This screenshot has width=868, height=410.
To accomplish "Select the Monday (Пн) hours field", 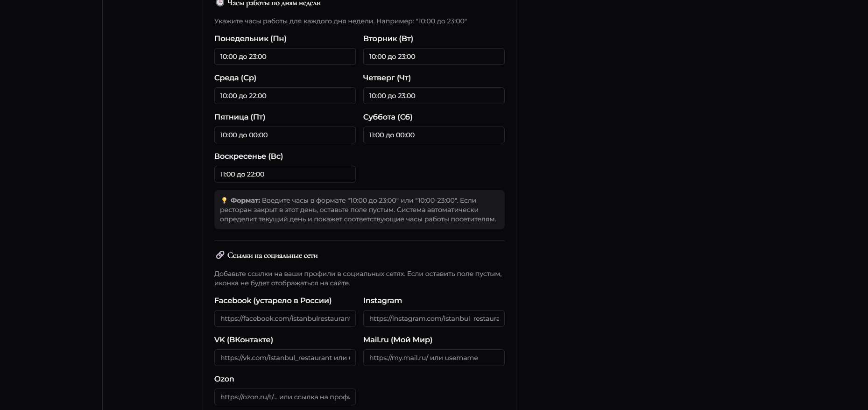I will pos(285,57).
